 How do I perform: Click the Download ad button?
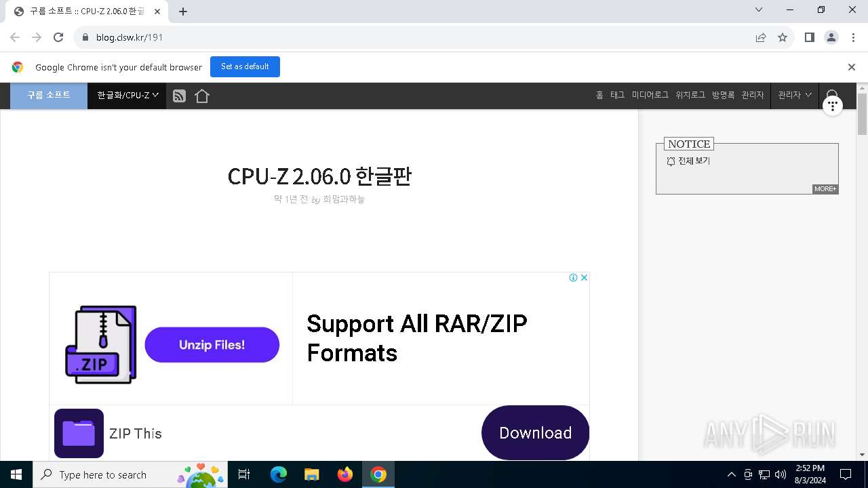click(535, 432)
